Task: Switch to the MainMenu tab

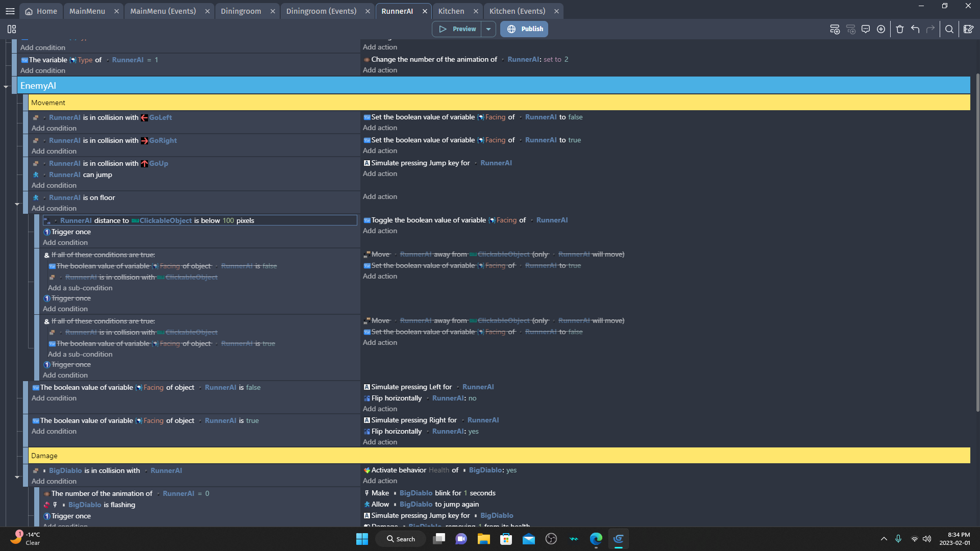Action: tap(87, 11)
